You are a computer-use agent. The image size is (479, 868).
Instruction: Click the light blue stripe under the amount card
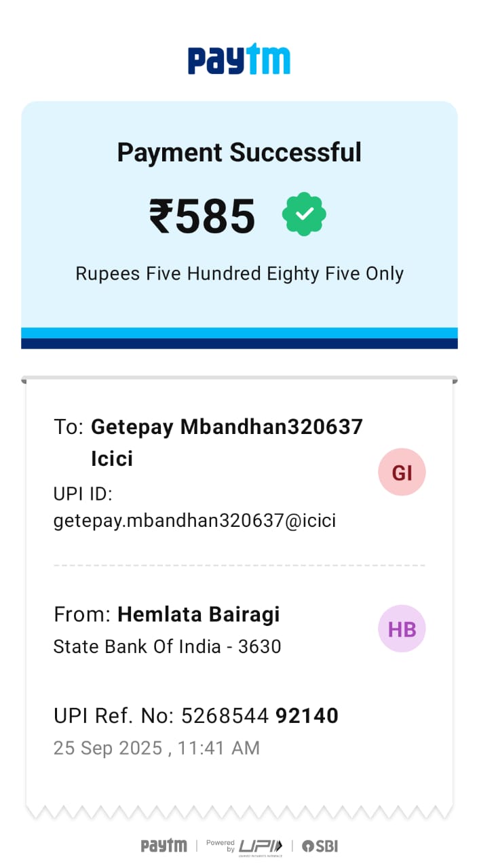pyautogui.click(x=239, y=333)
